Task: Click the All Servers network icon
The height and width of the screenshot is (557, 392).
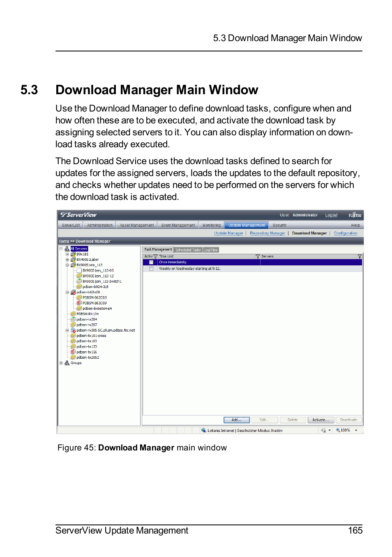Action: pos(67,249)
